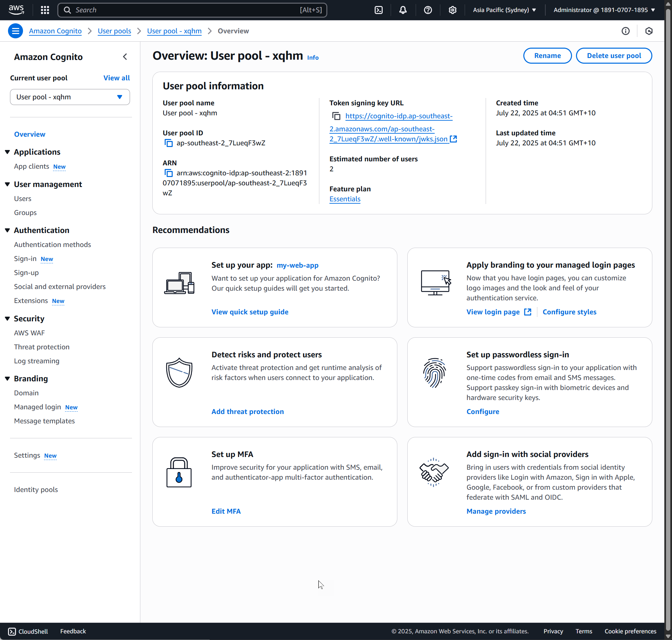Viewport: 672px width, 640px height.
Task: Collapse the Branding section
Action: click(8, 379)
